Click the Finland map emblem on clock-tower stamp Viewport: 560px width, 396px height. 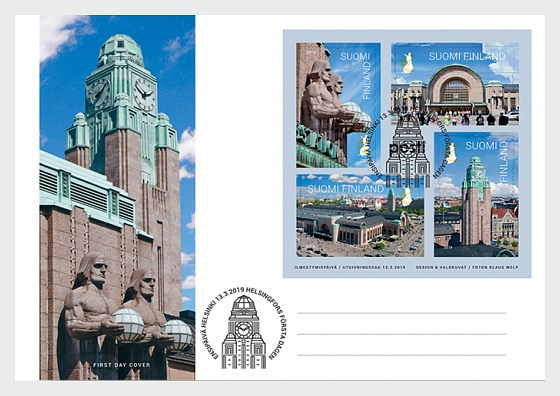click(x=451, y=153)
